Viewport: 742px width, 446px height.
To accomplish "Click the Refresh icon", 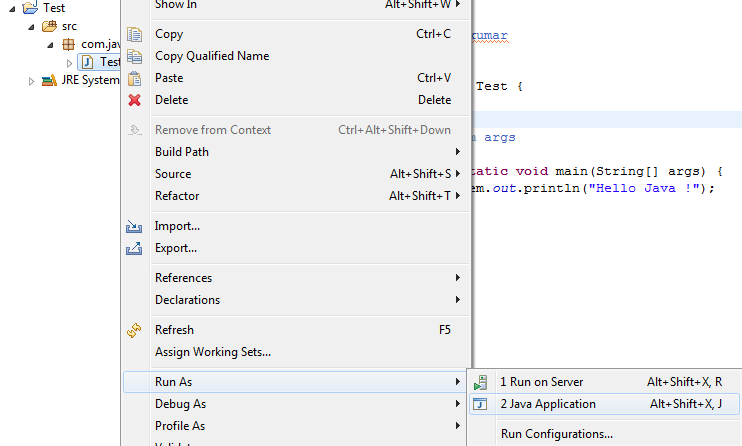I will pos(134,330).
